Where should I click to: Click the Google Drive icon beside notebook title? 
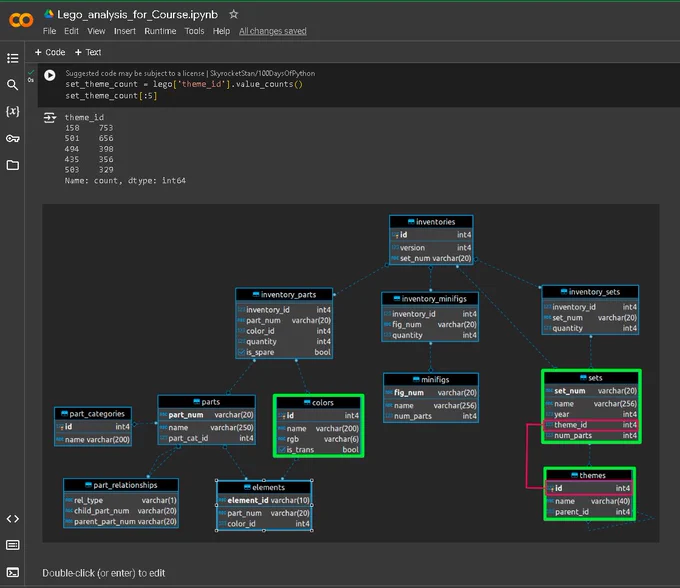tap(49, 14)
